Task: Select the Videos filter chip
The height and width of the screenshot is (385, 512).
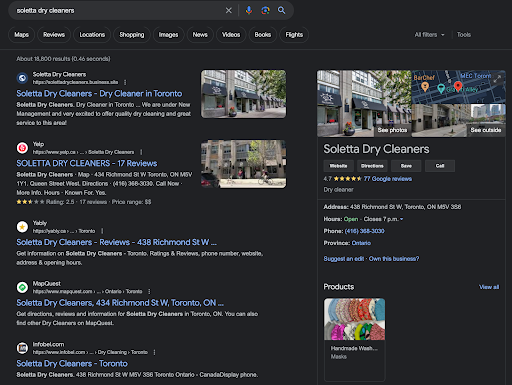Action: (x=231, y=35)
